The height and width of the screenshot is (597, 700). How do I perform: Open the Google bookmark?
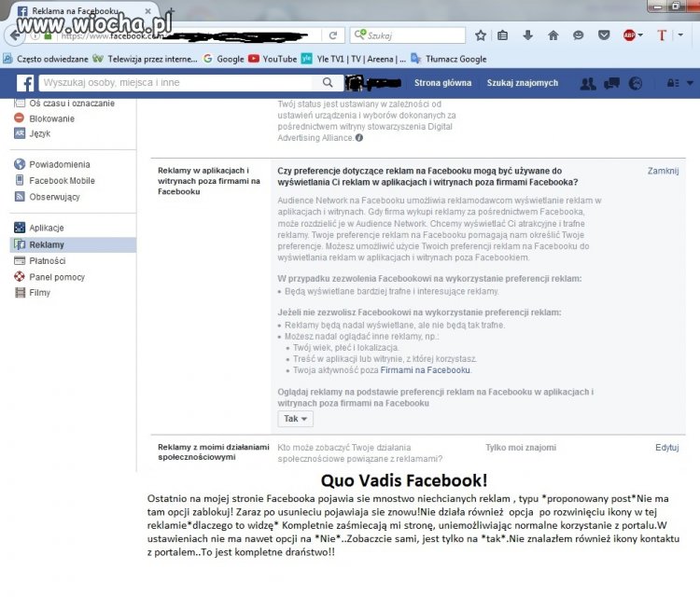pos(224,59)
